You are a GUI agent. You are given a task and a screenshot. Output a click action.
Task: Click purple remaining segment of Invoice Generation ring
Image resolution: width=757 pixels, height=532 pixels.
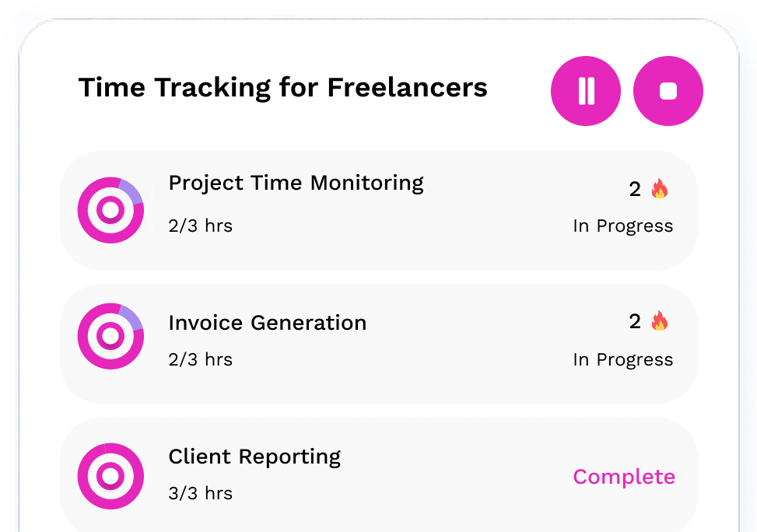coord(131,317)
